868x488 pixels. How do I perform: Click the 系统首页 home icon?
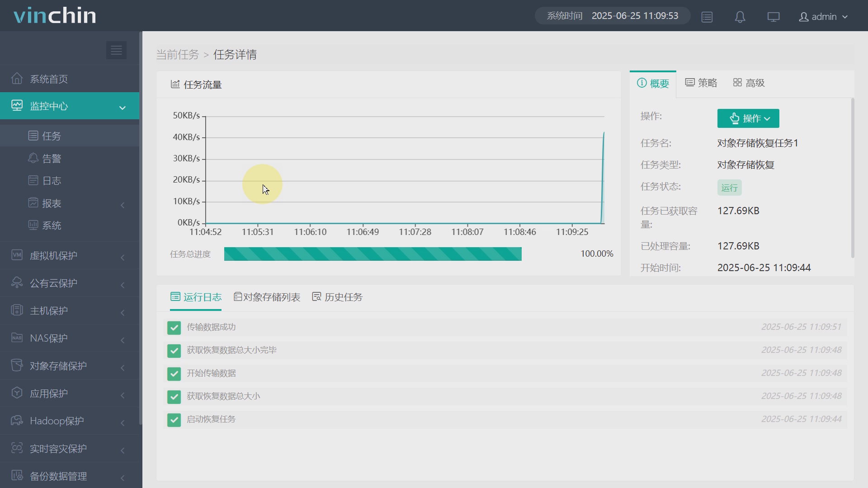(17, 79)
